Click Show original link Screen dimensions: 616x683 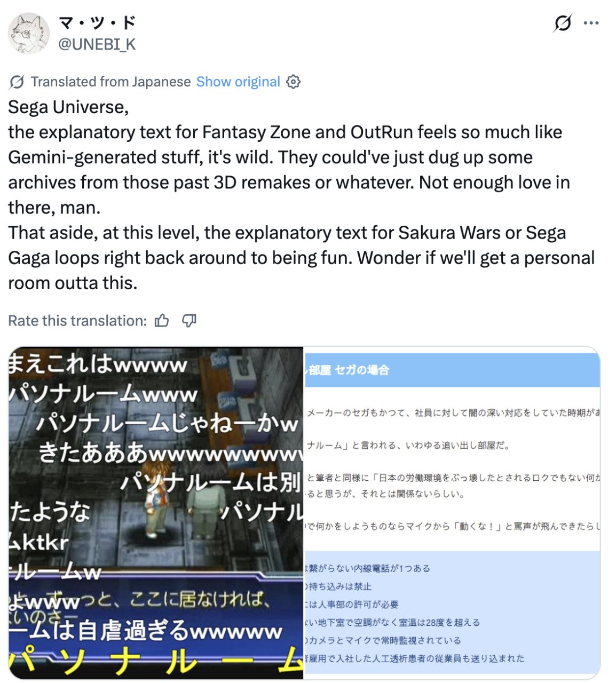(x=238, y=82)
